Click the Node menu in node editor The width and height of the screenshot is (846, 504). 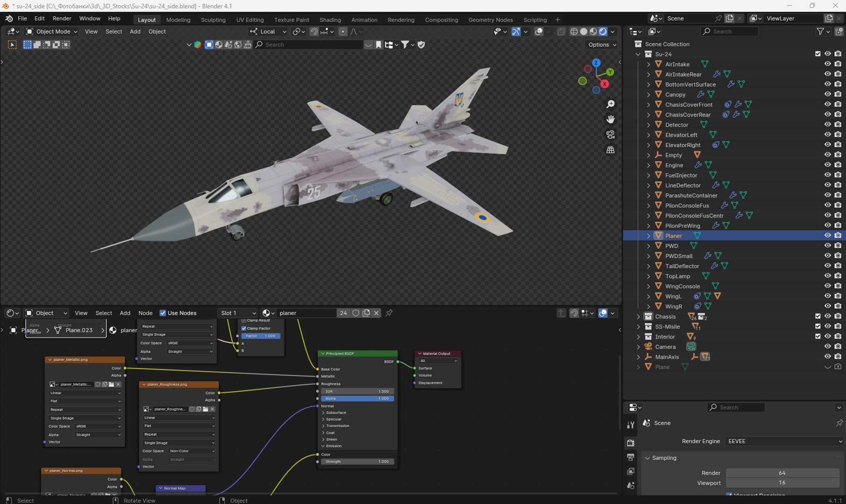(145, 313)
